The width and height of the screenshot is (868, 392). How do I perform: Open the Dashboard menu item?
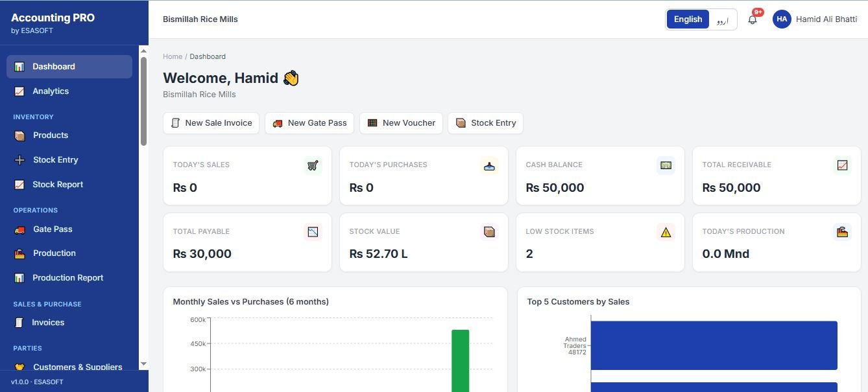[x=69, y=67]
